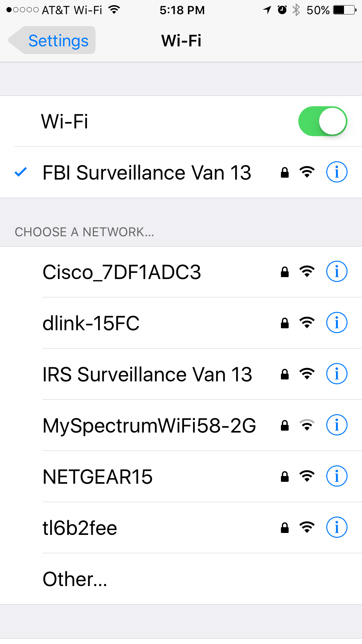
Task: Choose the MySpectrumWiFi58-2G network
Action: [x=181, y=425]
